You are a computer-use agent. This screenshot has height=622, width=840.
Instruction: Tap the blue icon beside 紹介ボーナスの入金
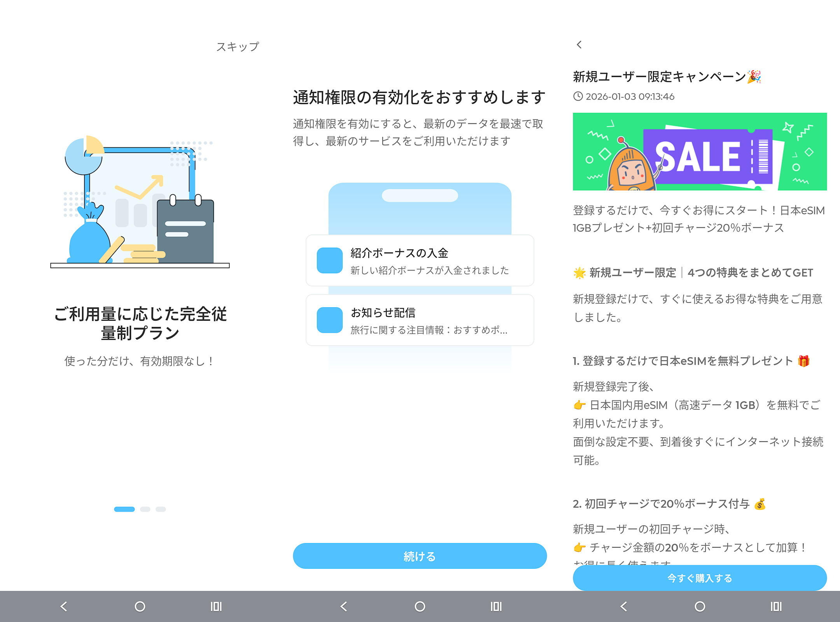(x=329, y=260)
